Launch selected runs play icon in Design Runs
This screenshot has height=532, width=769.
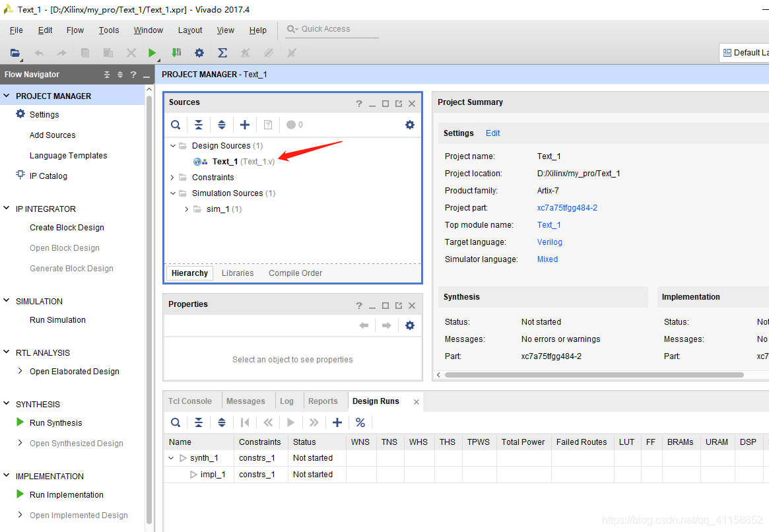click(291, 422)
